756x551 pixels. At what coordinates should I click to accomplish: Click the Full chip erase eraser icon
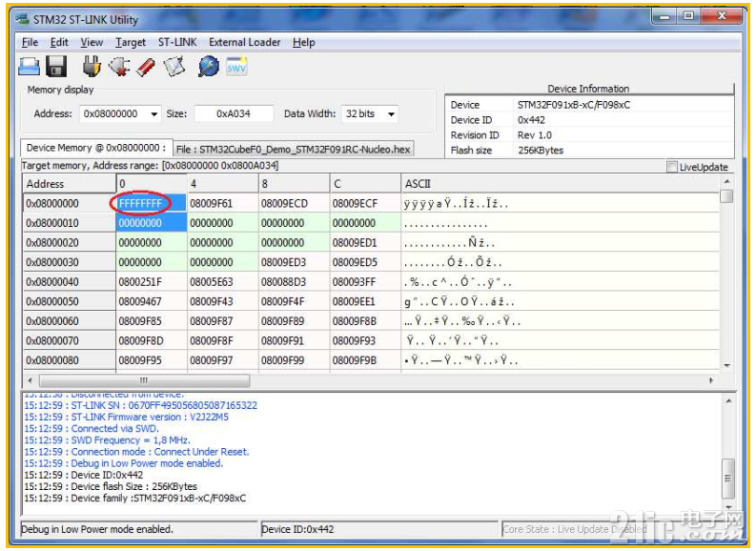tap(146, 67)
